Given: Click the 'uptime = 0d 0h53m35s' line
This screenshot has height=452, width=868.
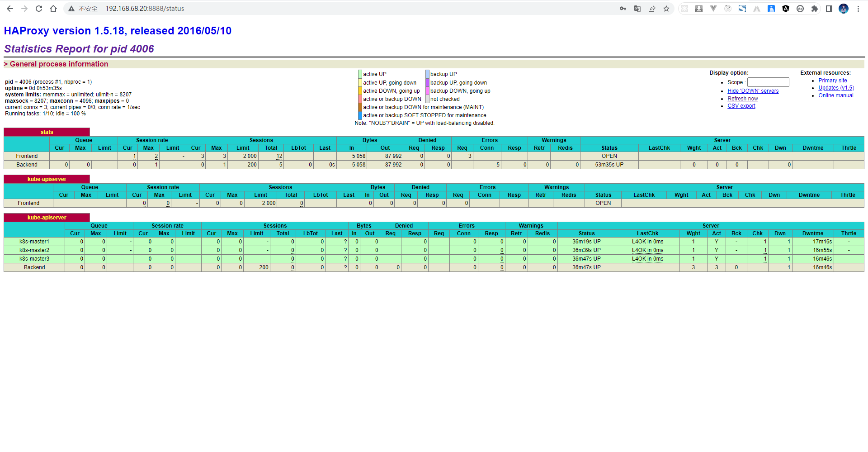Looking at the screenshot, I should coord(33,88).
